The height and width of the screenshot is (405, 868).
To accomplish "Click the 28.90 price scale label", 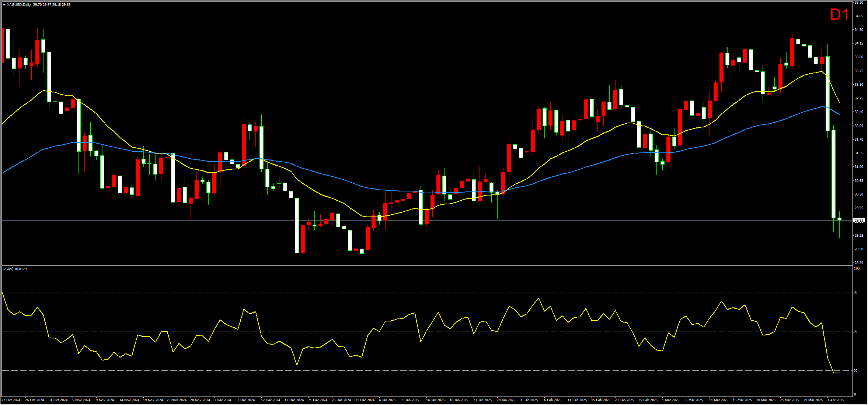I will pyautogui.click(x=858, y=249).
